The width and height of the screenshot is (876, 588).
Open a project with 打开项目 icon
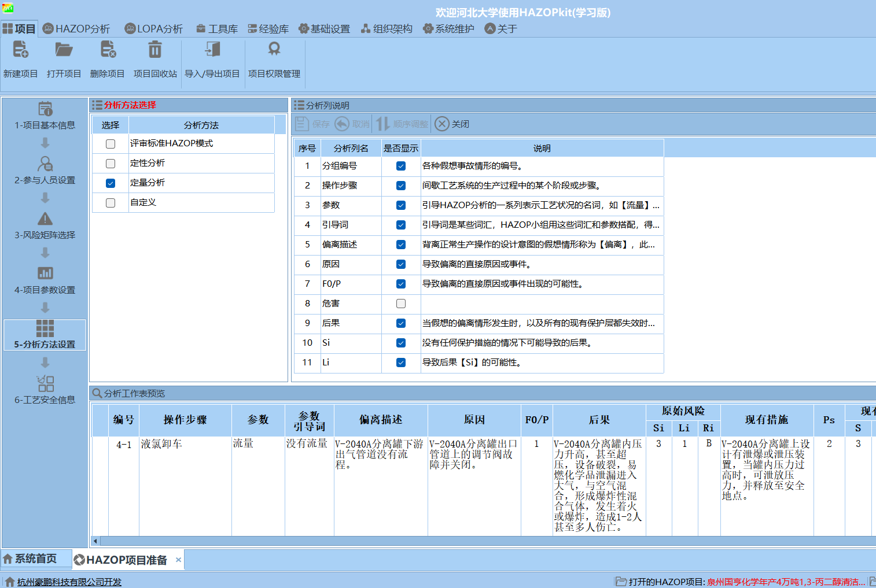(x=64, y=50)
